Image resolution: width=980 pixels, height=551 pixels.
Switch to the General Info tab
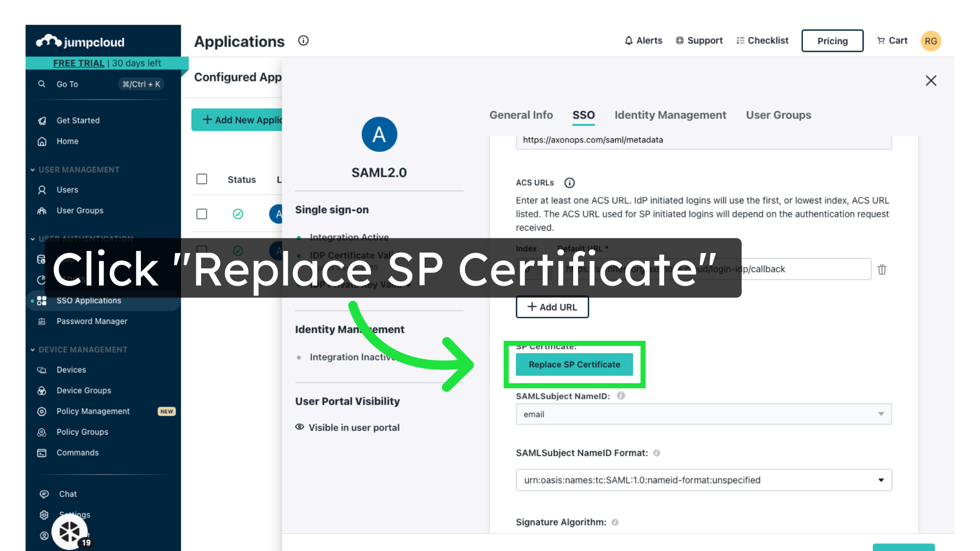click(521, 115)
